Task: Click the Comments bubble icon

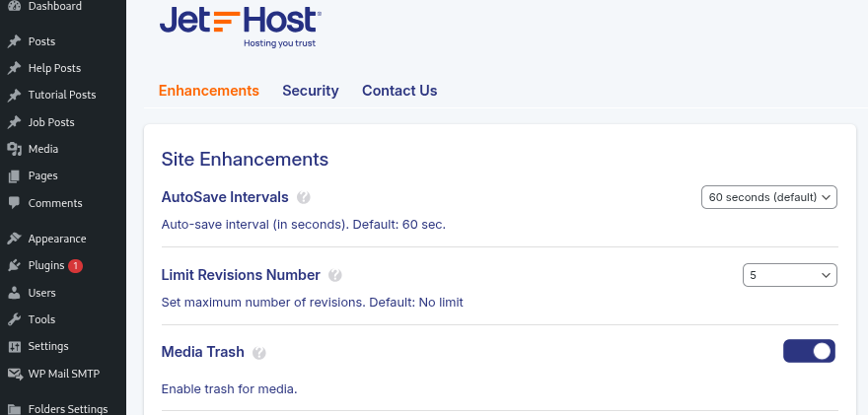Action: [x=15, y=203]
